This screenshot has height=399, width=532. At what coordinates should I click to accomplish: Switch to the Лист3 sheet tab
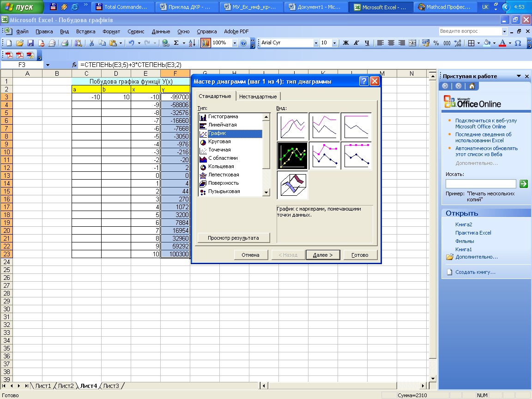click(x=111, y=386)
